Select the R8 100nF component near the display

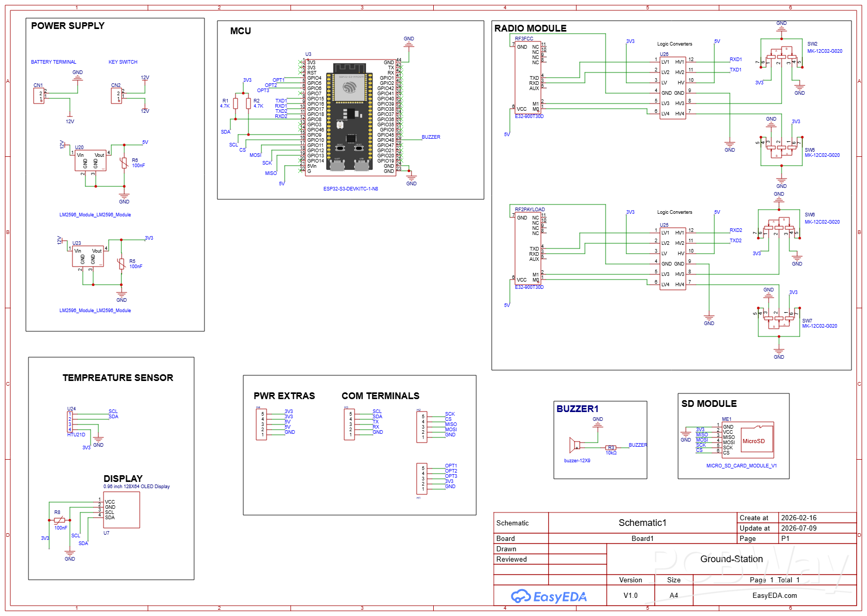pos(60,520)
